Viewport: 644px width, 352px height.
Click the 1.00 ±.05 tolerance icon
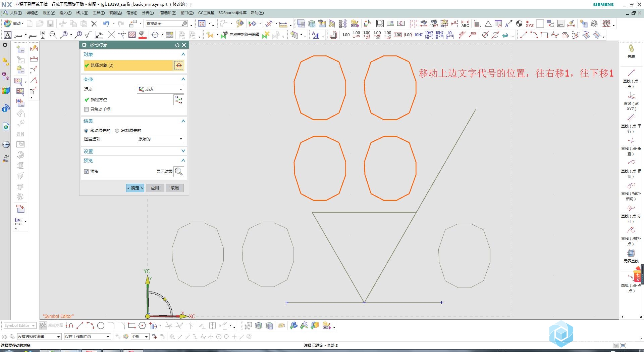[x=356, y=35]
